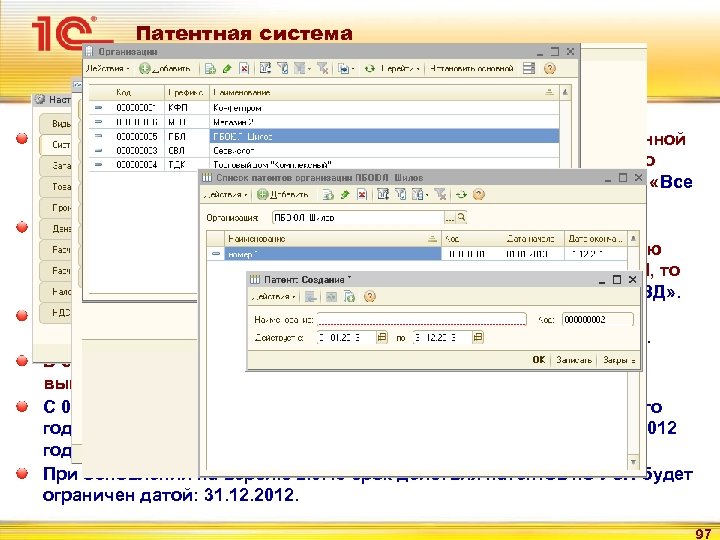Select the Магазин organization row

[x=324, y=122]
